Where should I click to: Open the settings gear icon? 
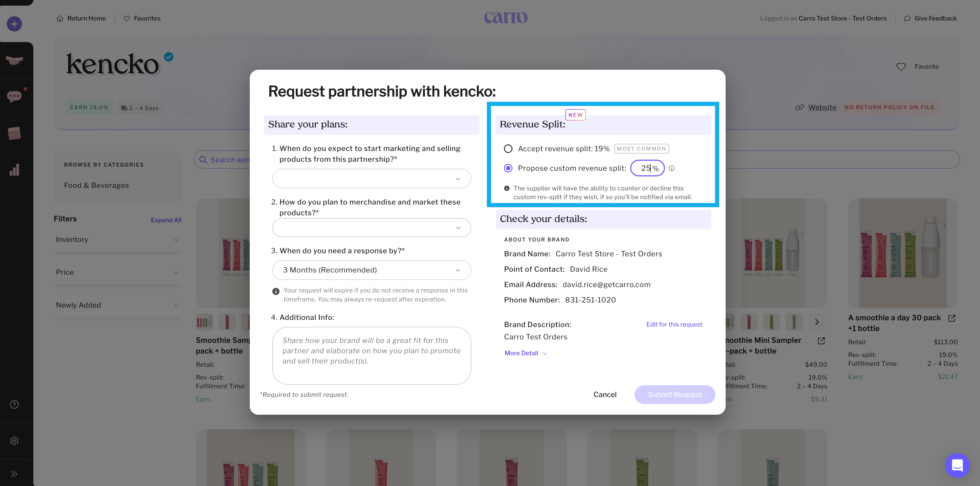tap(14, 441)
